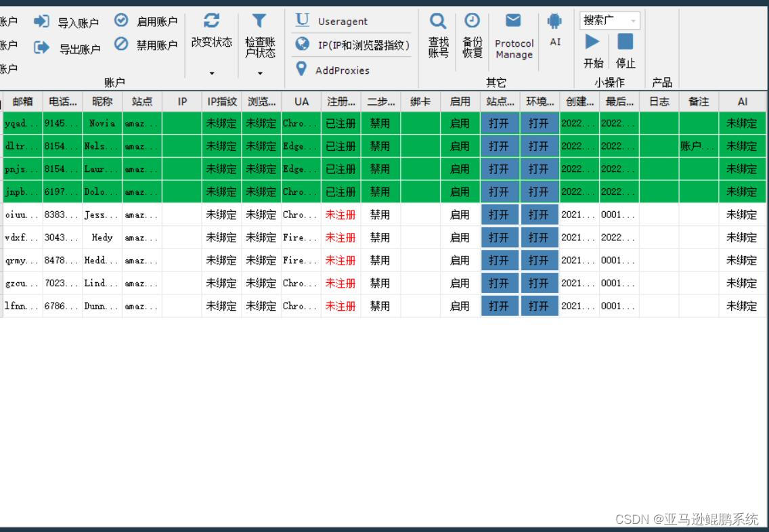The height and width of the screenshot is (532, 769).
Task: Click environment 打开 button in Novia row
Action: (x=540, y=123)
